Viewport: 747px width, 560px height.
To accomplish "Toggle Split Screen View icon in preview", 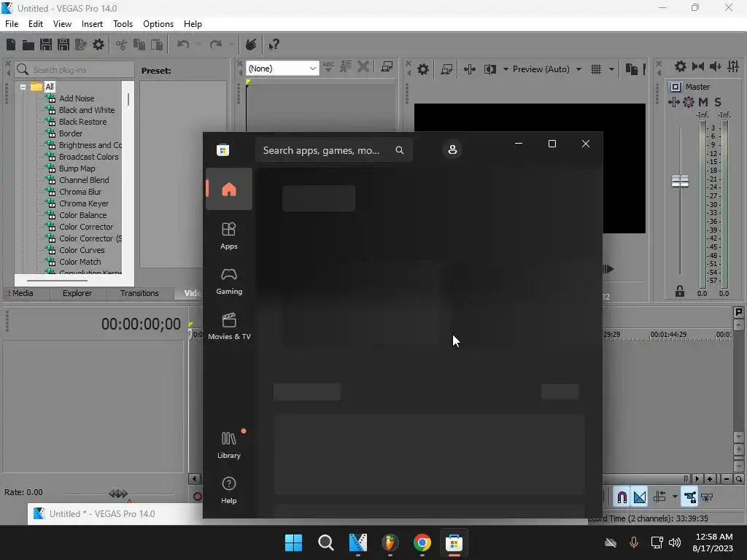I will coord(490,69).
